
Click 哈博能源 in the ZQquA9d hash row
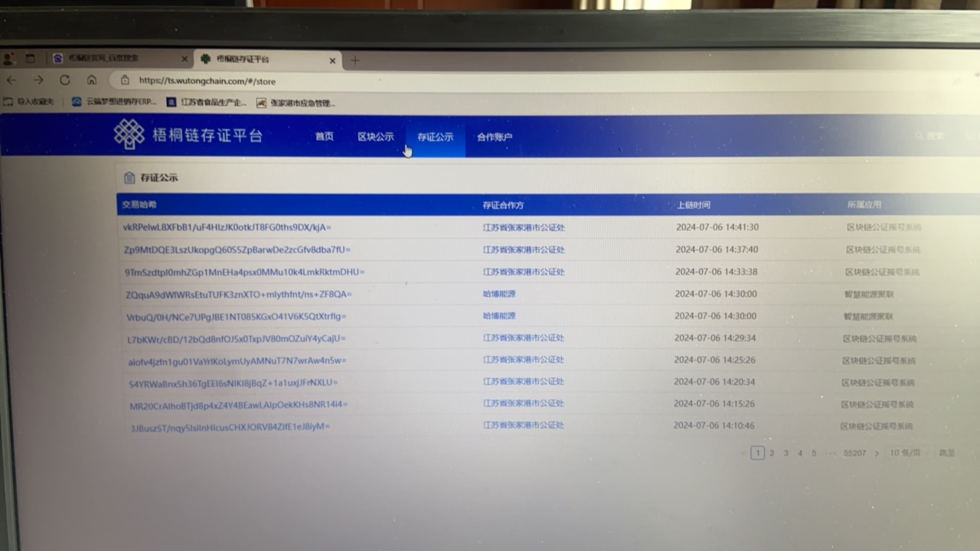(x=499, y=294)
